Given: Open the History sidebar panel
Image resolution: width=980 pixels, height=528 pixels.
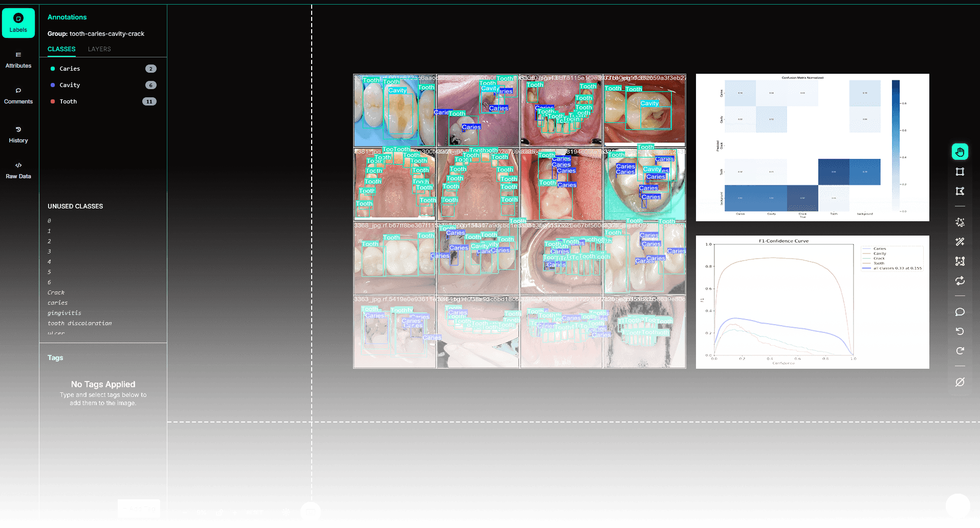Looking at the screenshot, I should pyautogui.click(x=18, y=135).
